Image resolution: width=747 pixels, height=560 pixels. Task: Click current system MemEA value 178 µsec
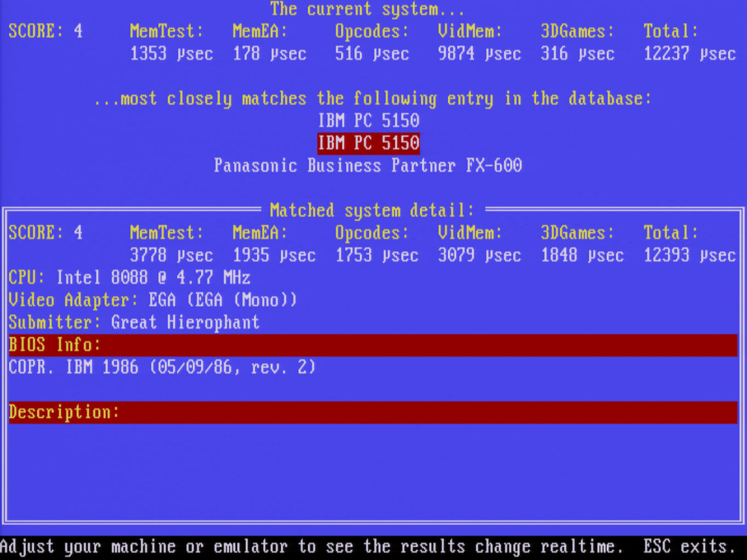(269, 54)
